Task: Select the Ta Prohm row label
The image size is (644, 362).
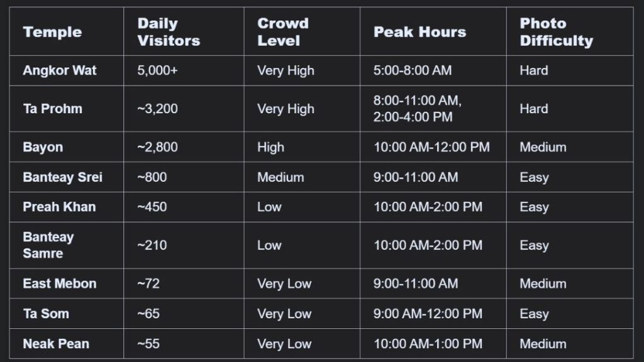Action: pos(53,109)
